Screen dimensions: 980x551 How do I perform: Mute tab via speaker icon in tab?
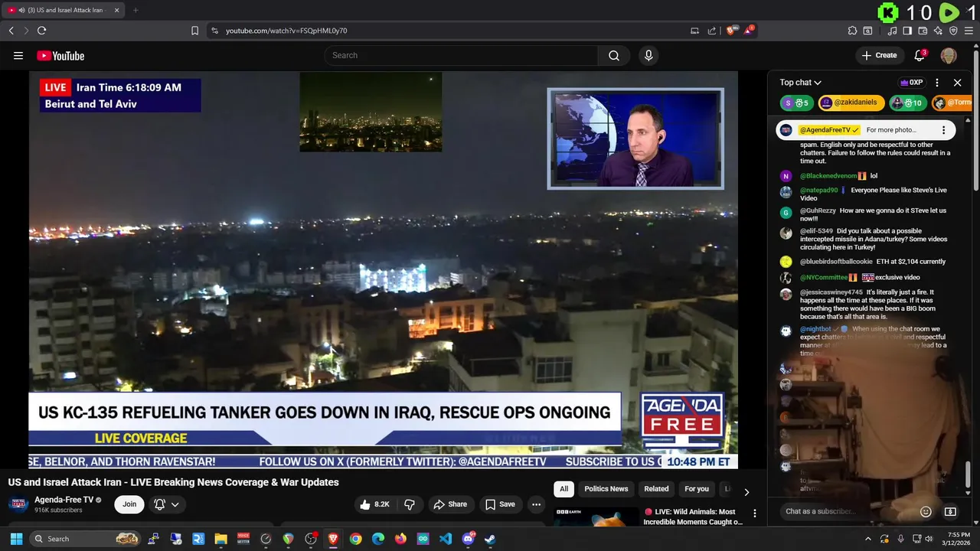tap(21, 10)
